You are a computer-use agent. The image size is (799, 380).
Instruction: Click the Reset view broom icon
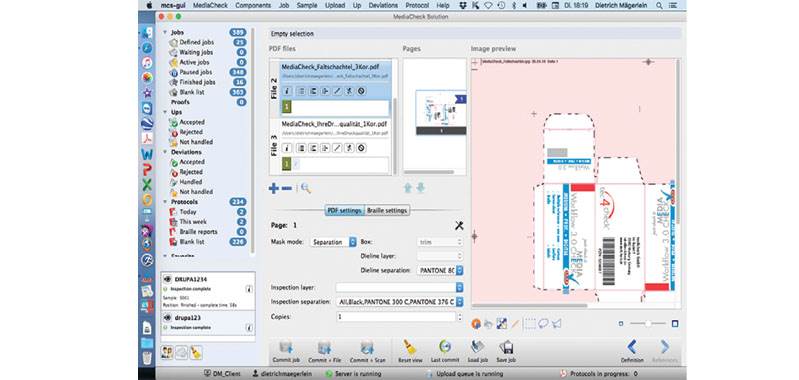coord(410,347)
